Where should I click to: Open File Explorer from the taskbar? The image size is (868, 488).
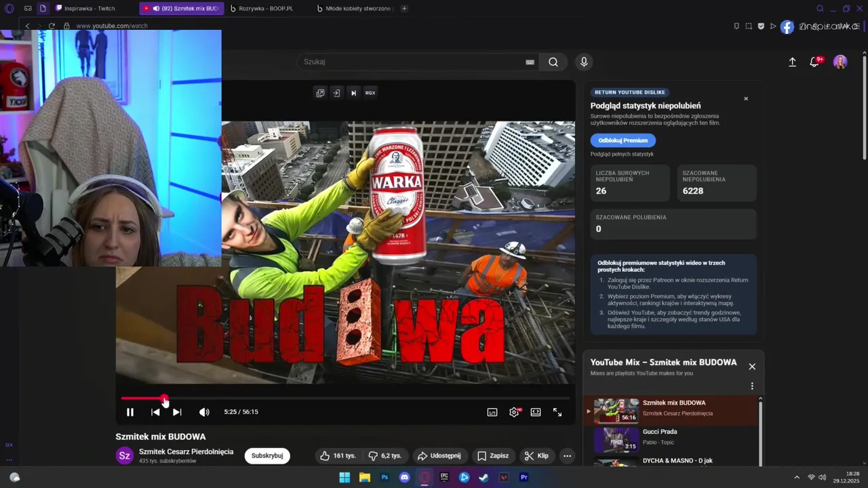tap(365, 477)
